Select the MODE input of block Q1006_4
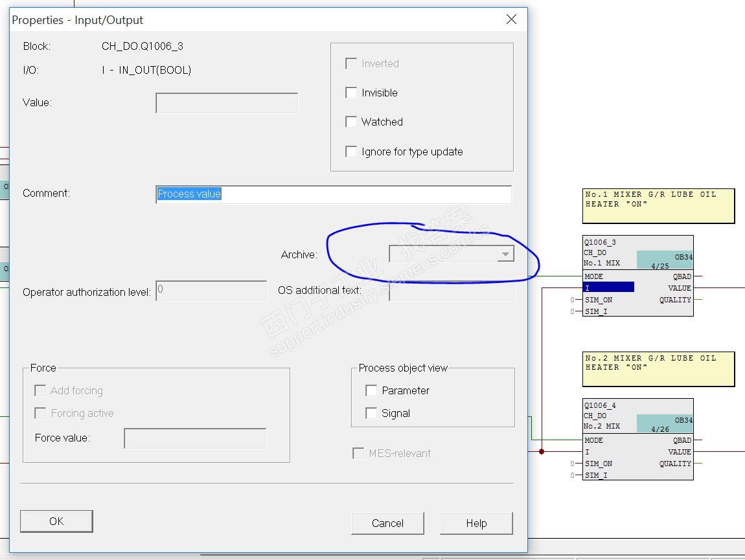This screenshot has width=745, height=560. [594, 440]
